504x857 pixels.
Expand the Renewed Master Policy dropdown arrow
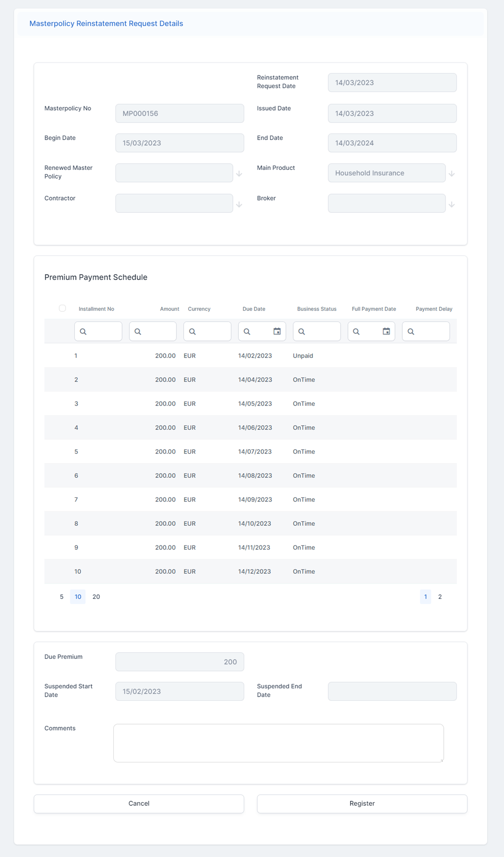click(239, 174)
